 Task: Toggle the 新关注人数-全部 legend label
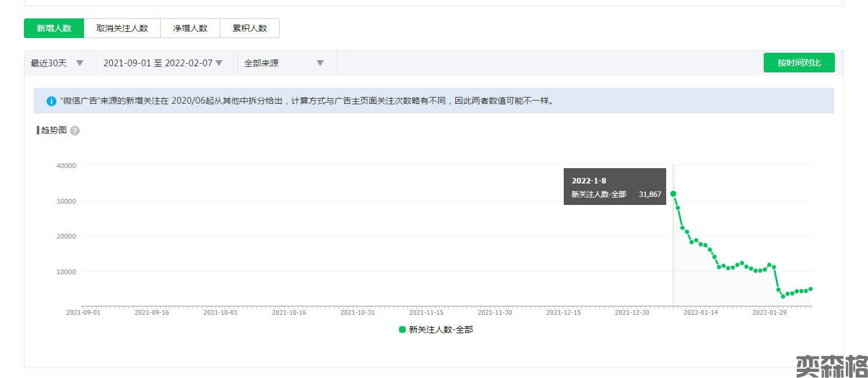[440, 330]
